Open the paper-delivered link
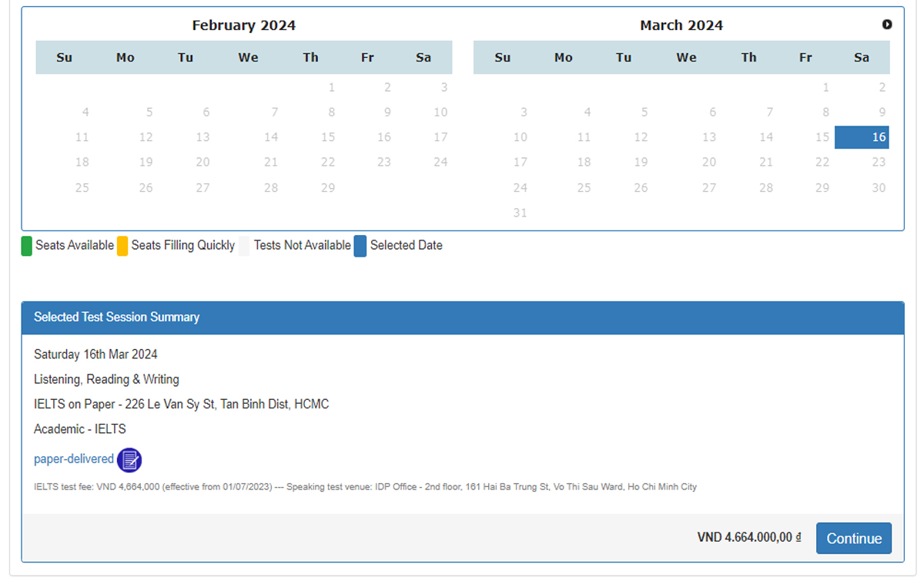The height and width of the screenshot is (578, 924). 74,459
